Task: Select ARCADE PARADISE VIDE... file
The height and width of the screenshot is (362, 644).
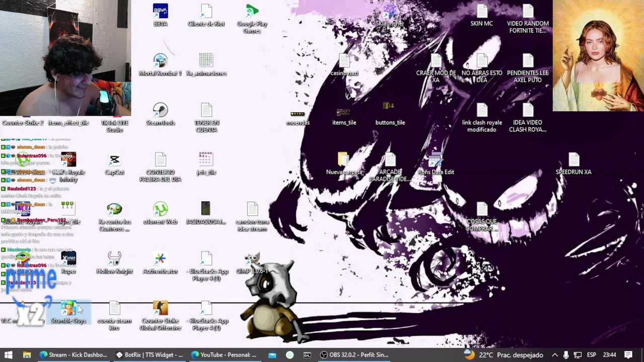Action: point(390,167)
